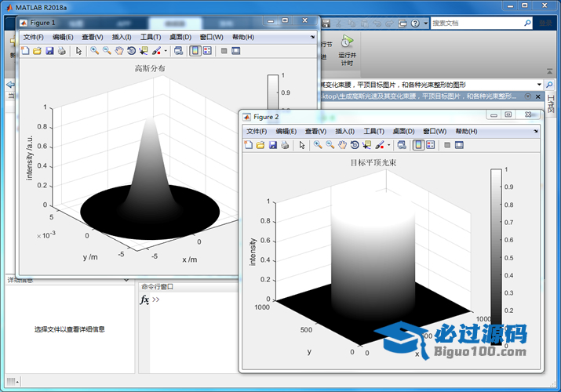Image resolution: width=561 pixels, height=392 pixels.
Task: Toggle Insert Legend in Figure 1 toolbar
Action: (x=207, y=51)
